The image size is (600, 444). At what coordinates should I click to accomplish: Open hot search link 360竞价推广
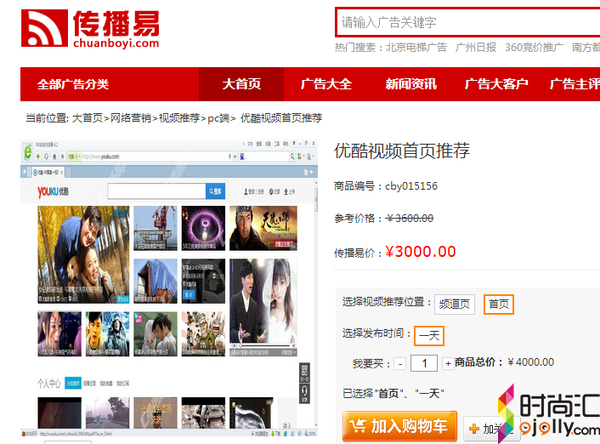[x=534, y=47]
